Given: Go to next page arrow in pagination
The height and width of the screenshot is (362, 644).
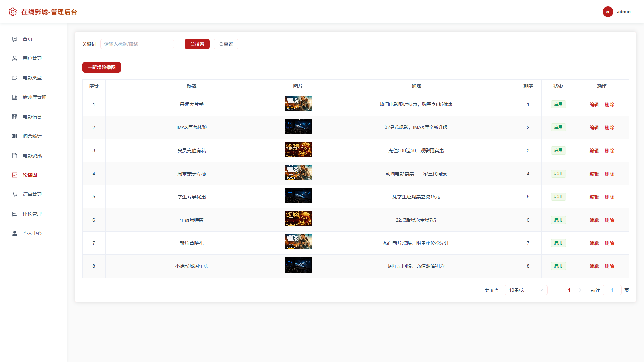Looking at the screenshot, I should 580,290.
